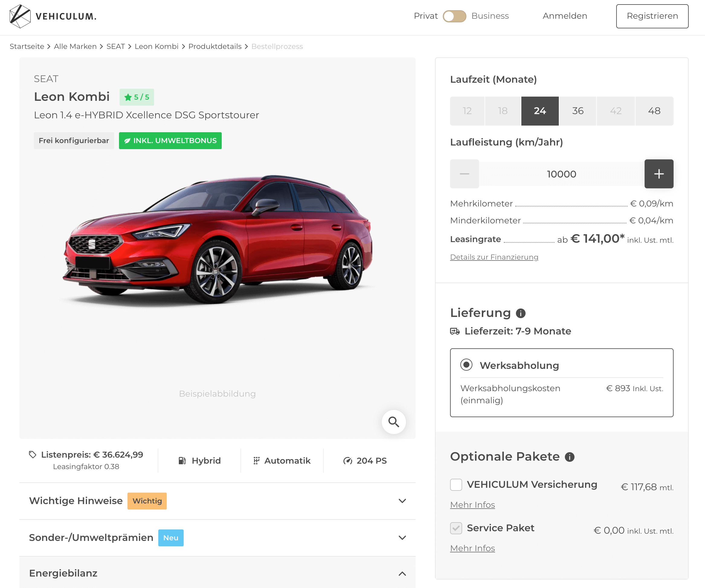Click the star rating badge 5/5

(x=137, y=97)
